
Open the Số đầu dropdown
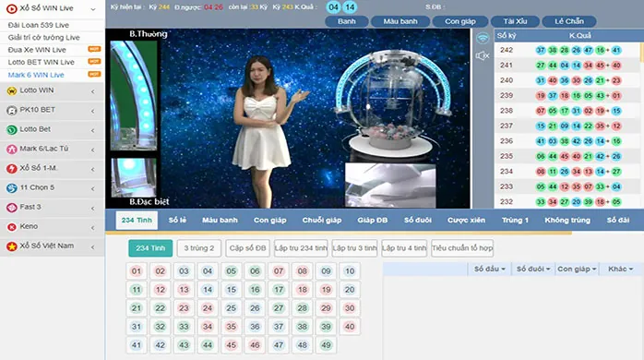(490, 269)
